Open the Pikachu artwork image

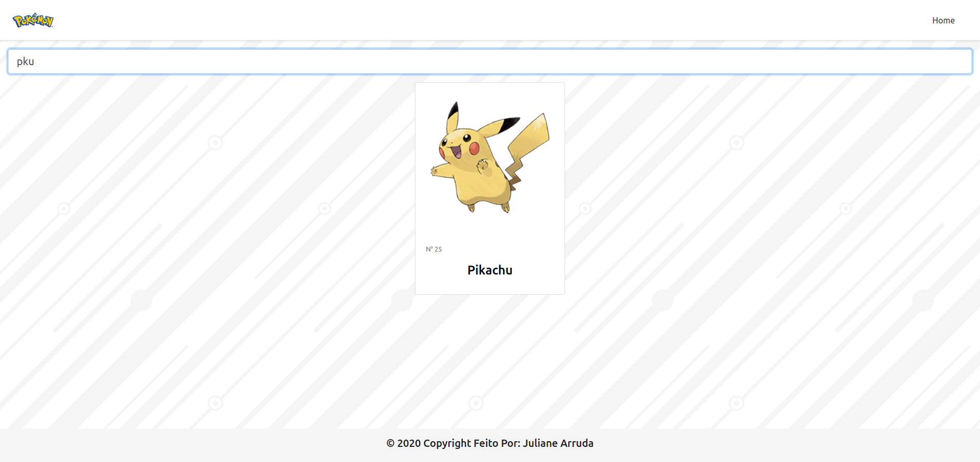[490, 157]
